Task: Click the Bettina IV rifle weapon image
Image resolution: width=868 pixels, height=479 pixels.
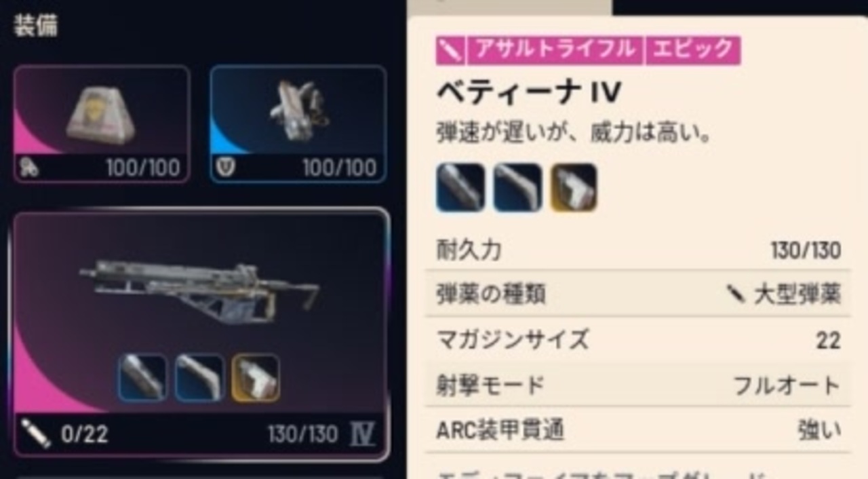Action: (200, 290)
